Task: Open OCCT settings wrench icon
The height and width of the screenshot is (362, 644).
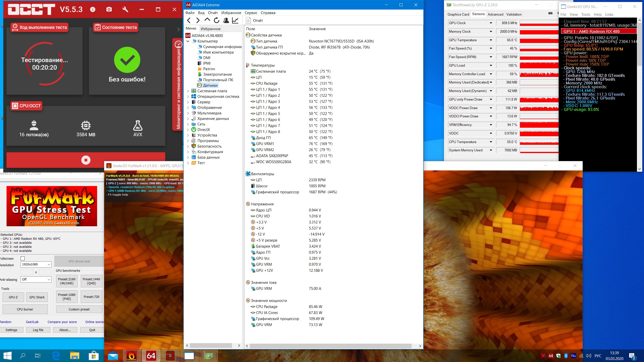Action: pyautogui.click(x=125, y=10)
